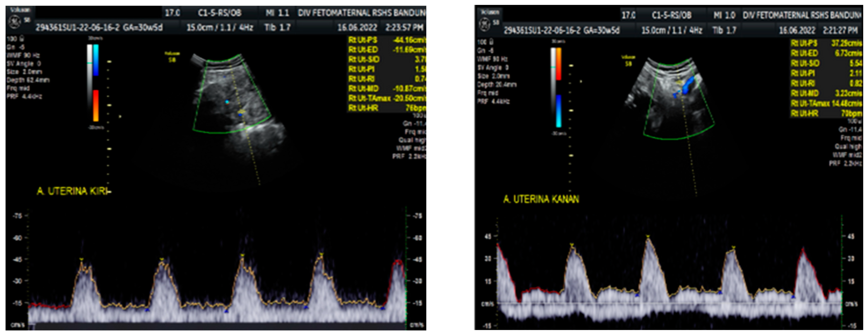Click probe label C1-5-RS/OB in left header
This screenshot has height=334, width=868.
219,13
